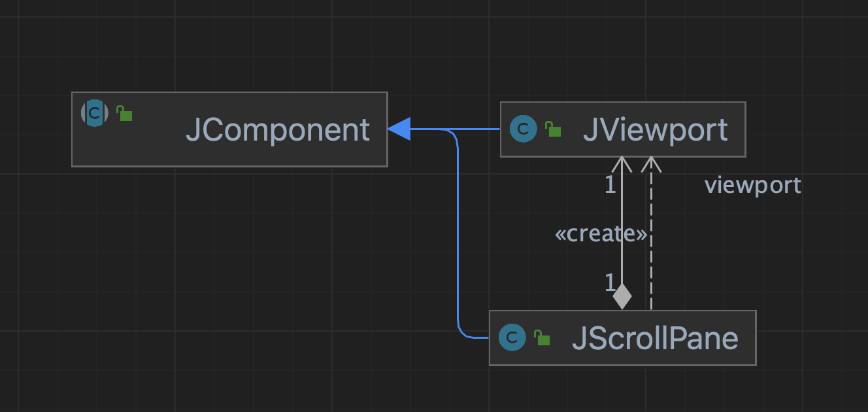Select the JScrollPane class name text

point(655,338)
